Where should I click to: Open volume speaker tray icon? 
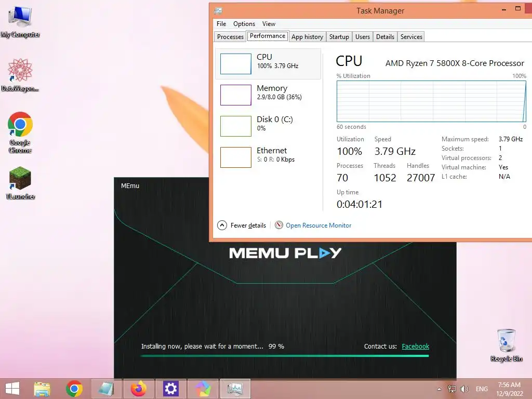tap(464, 389)
